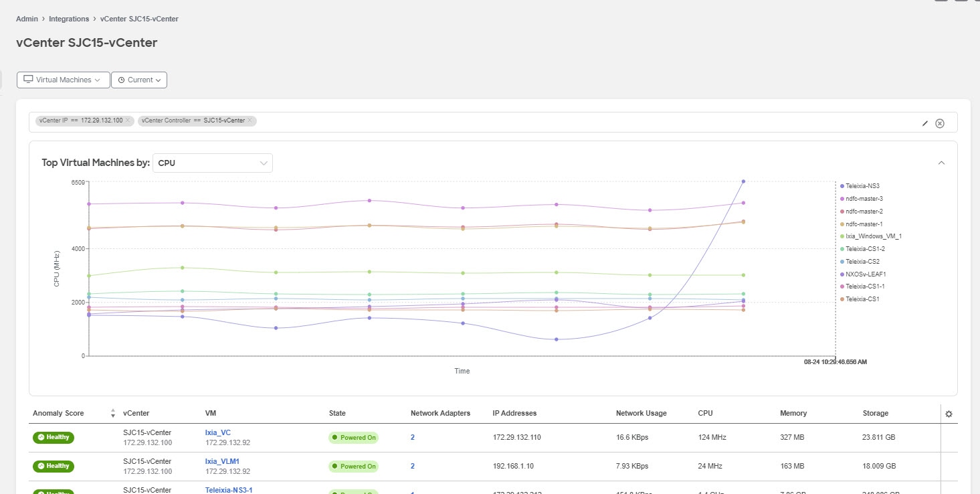Collapse the Top Virtual Machines chart panel

click(x=941, y=163)
